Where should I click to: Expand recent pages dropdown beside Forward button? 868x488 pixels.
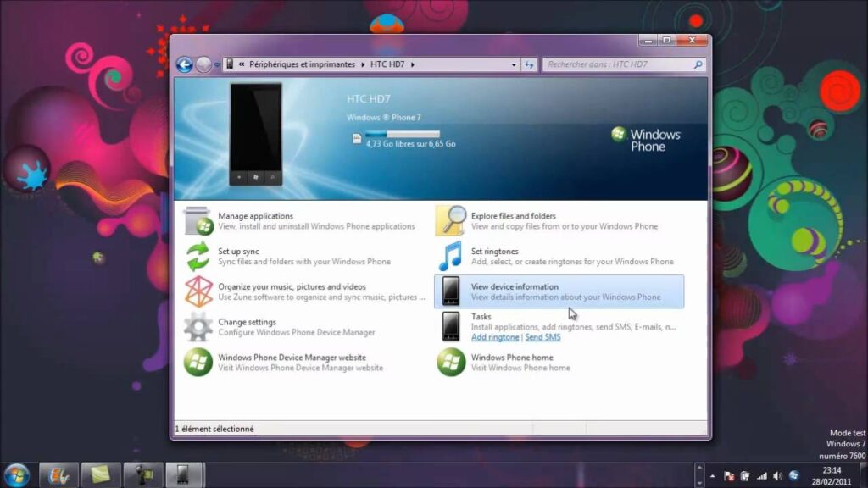[217, 64]
